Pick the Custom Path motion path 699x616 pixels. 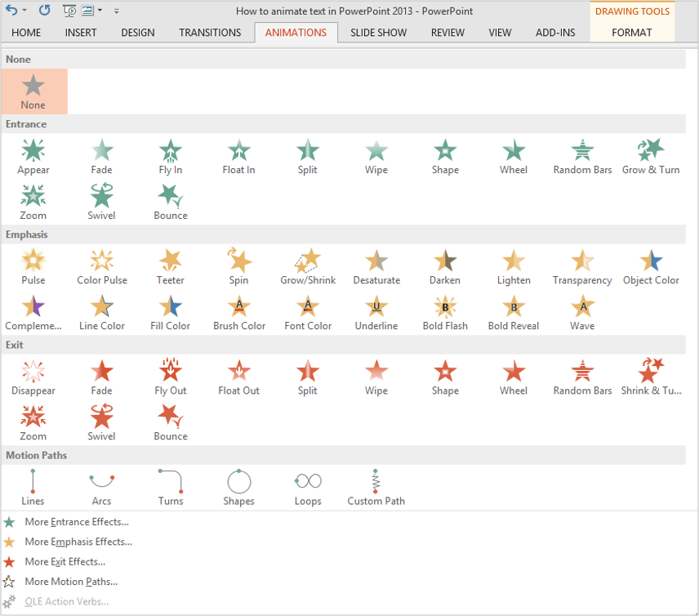376,488
